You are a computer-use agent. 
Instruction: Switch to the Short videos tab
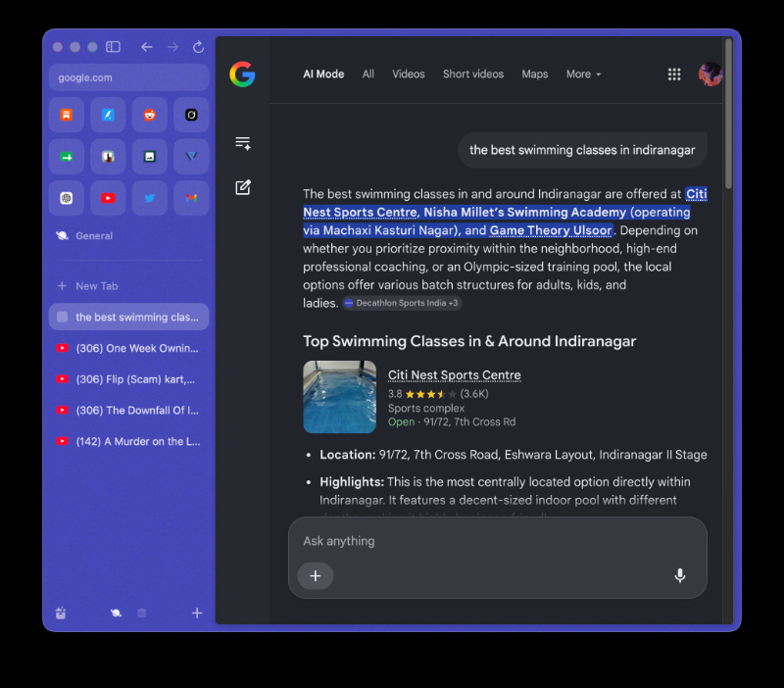tap(473, 74)
